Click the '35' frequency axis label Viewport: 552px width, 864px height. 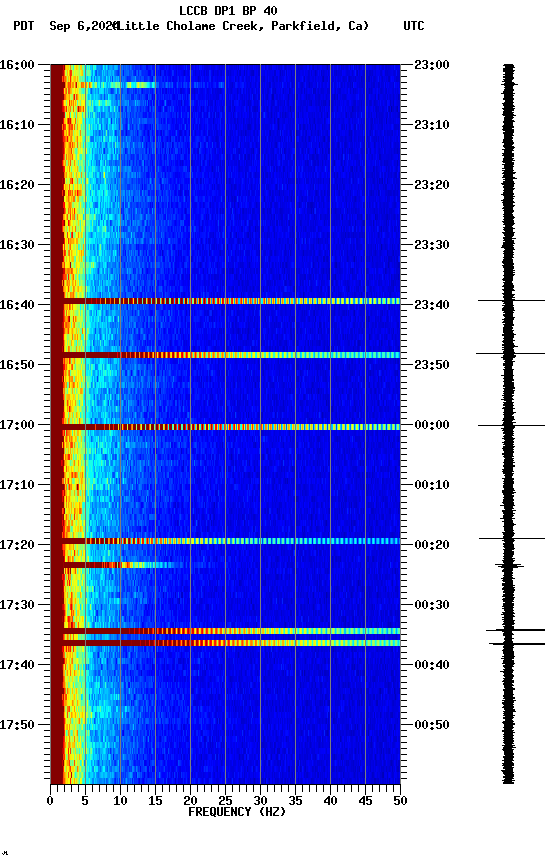click(x=295, y=801)
